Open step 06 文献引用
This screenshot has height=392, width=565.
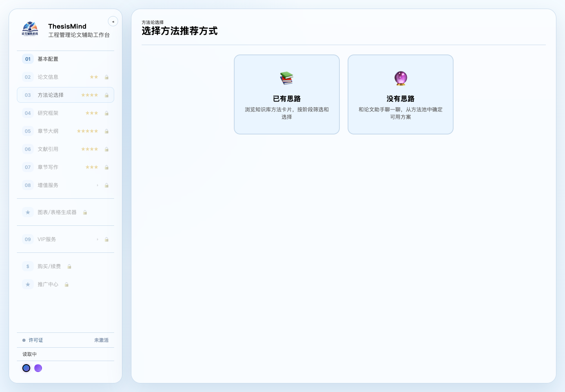click(66, 149)
